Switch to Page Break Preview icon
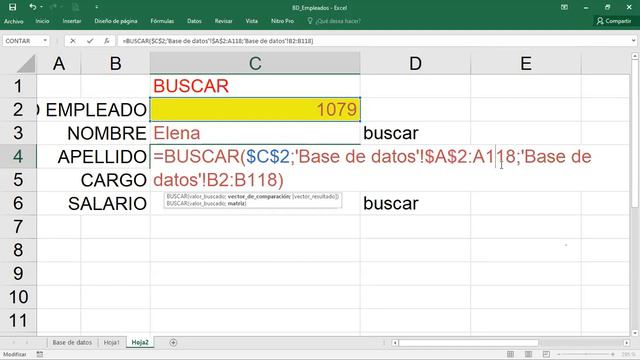The height and width of the screenshot is (360, 640). pyautogui.click(x=546, y=354)
